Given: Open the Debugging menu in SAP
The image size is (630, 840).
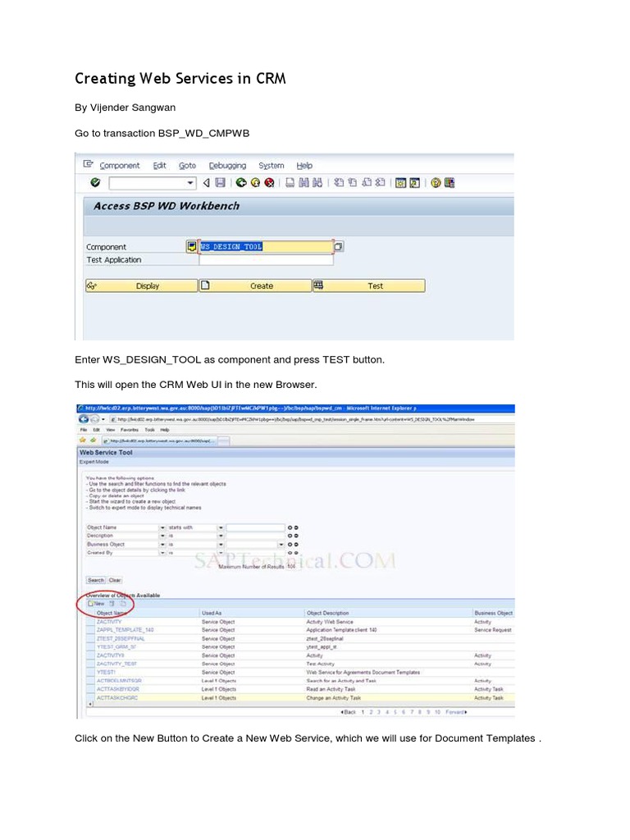Looking at the screenshot, I should 227,166.
